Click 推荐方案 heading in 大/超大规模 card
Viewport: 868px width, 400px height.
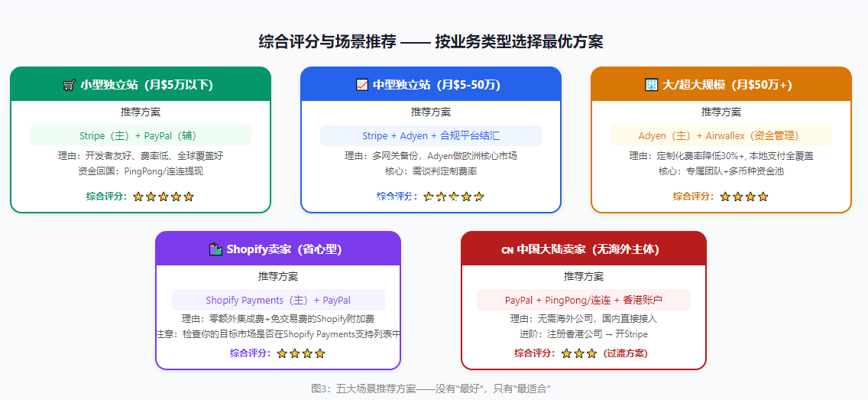721,112
